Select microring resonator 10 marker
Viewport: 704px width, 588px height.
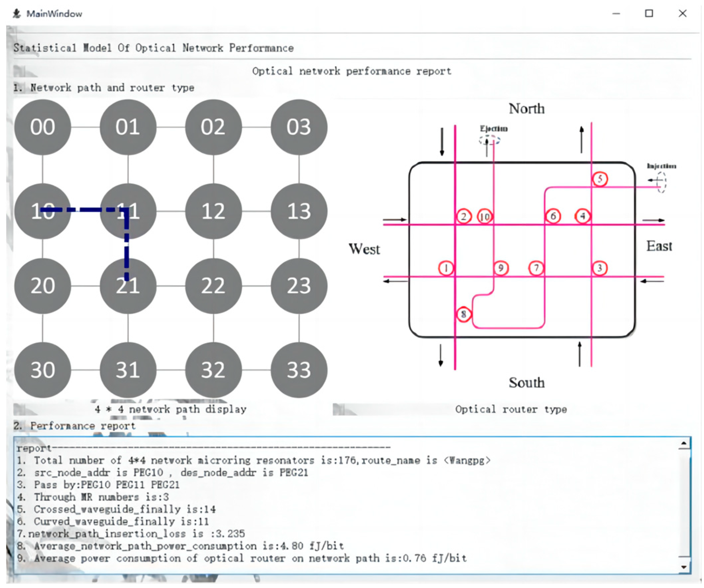coord(485,217)
